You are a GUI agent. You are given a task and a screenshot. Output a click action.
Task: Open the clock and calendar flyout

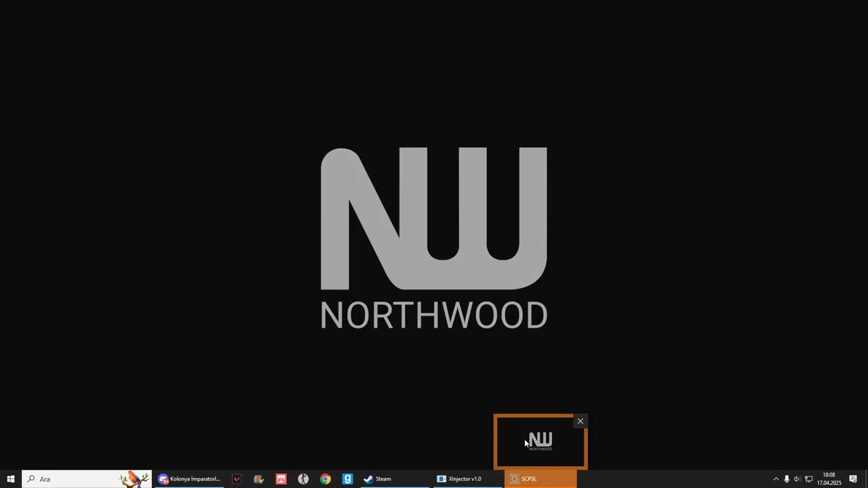(x=829, y=479)
